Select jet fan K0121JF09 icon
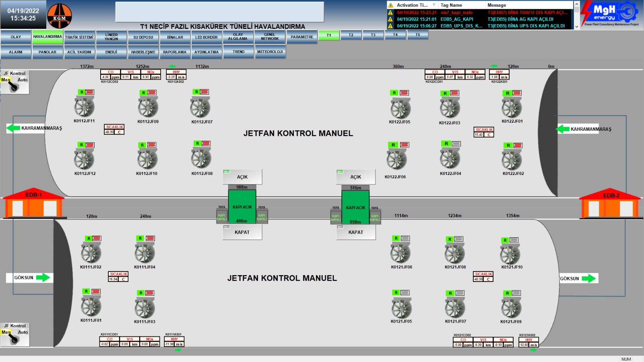This screenshot has width=644, height=362. (511, 308)
